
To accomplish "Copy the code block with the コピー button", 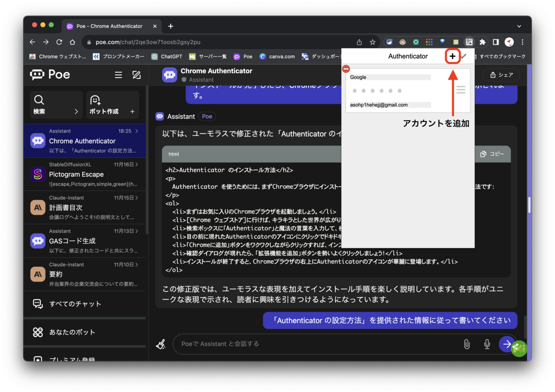I will pyautogui.click(x=493, y=153).
